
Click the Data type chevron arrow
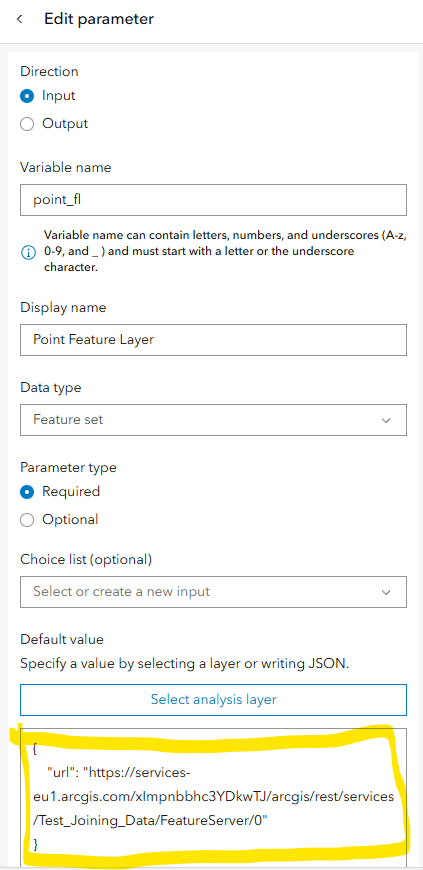(386, 421)
